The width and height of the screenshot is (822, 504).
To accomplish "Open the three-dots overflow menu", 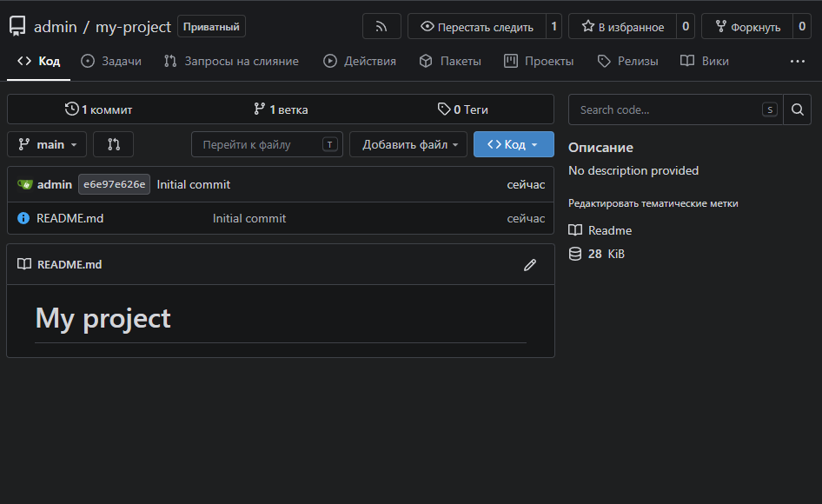I will [798, 62].
